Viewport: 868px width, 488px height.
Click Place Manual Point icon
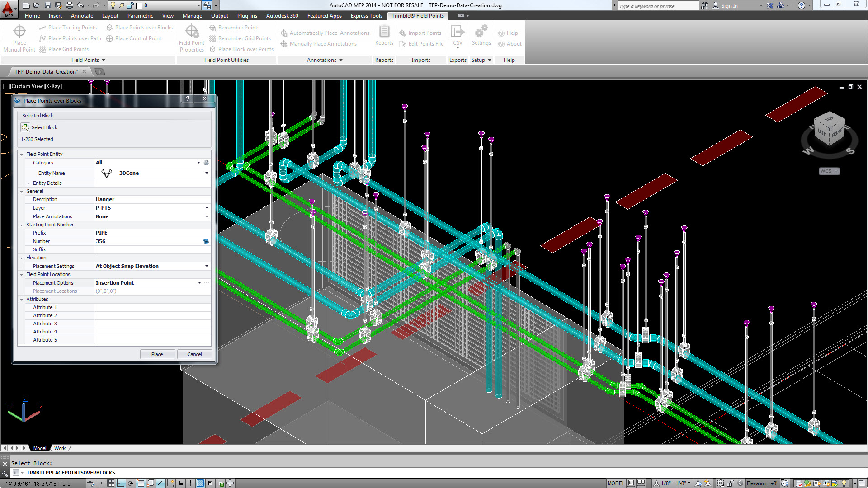click(x=19, y=32)
